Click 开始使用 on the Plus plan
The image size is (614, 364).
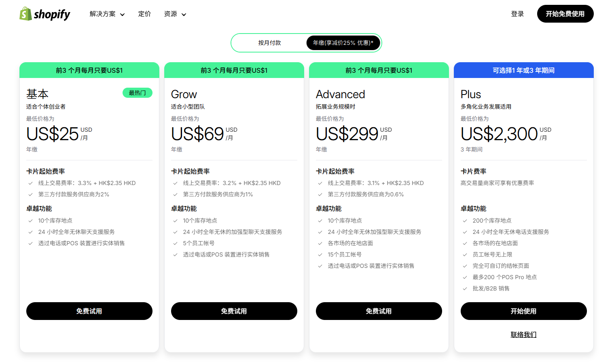tap(523, 311)
